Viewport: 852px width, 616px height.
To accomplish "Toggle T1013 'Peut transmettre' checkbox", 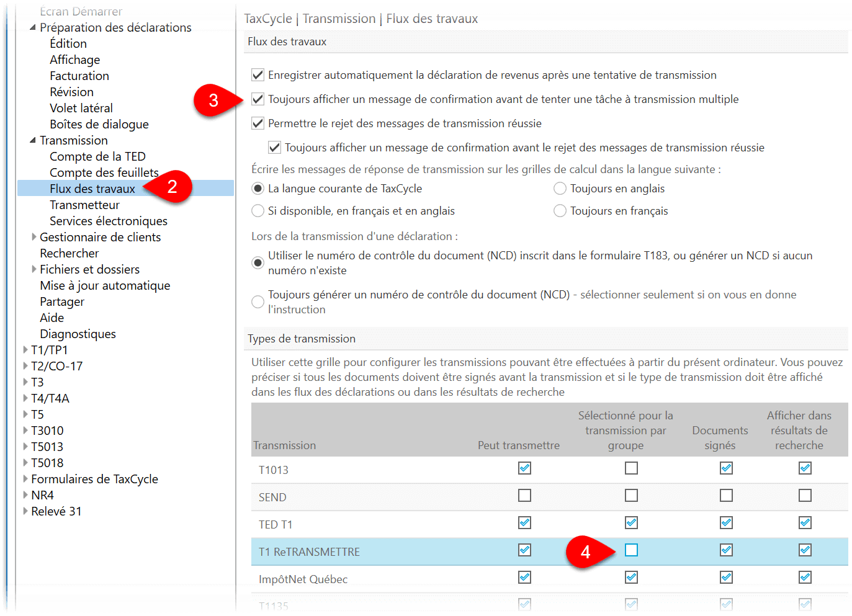I will 524,468.
